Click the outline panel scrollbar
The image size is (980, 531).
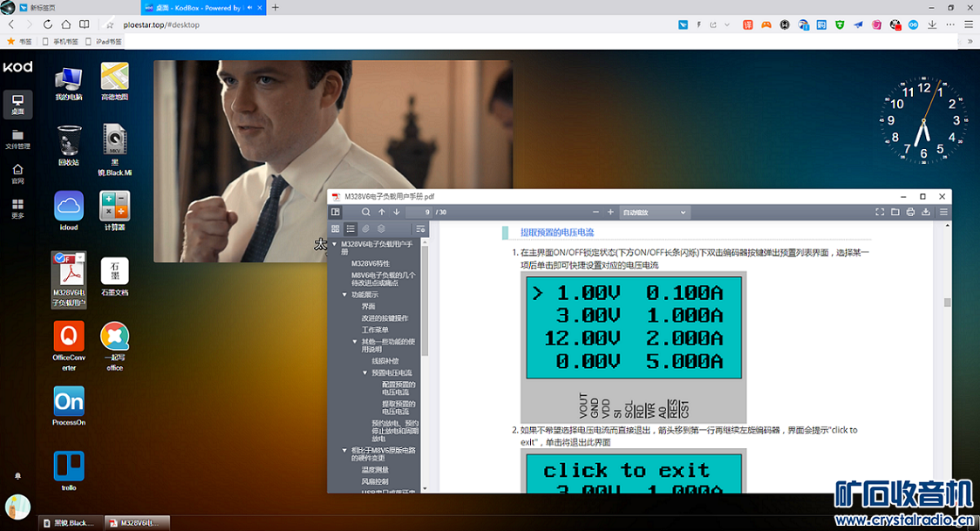[425, 300]
